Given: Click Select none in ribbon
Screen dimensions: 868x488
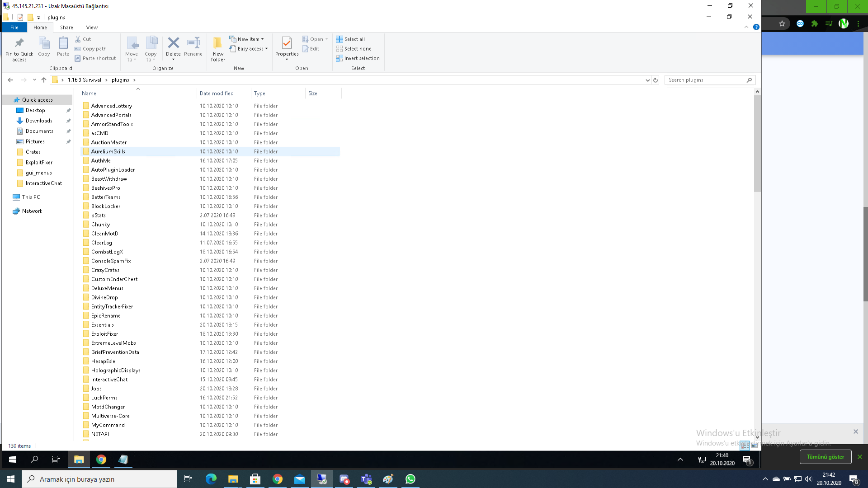Looking at the screenshot, I should (354, 49).
